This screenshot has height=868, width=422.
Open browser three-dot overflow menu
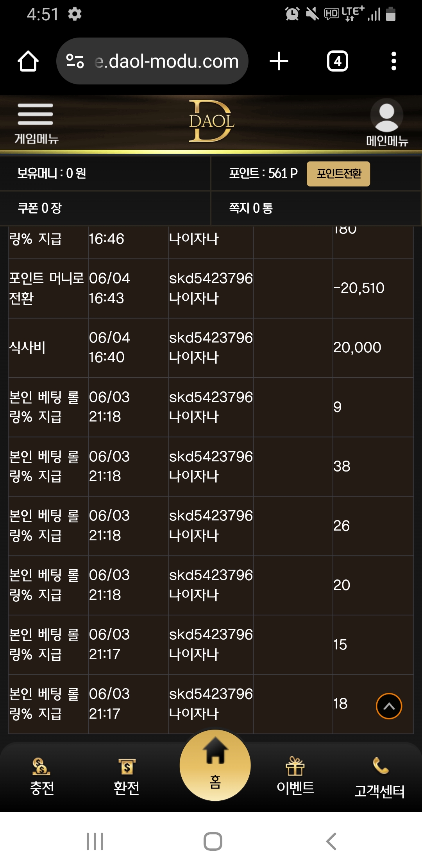pyautogui.click(x=394, y=61)
